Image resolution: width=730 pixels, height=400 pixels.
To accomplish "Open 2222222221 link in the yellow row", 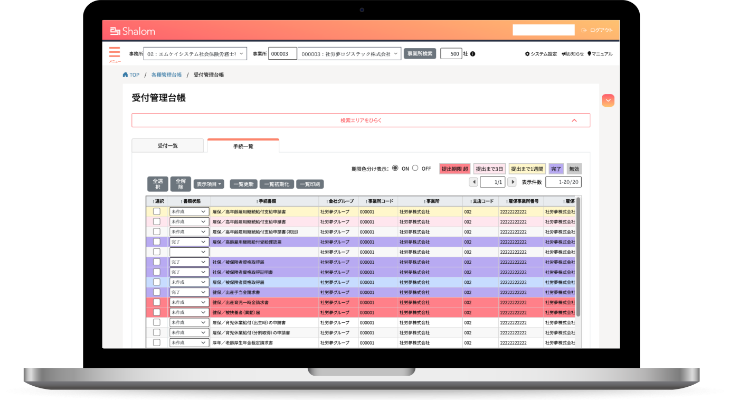I will [513, 212].
